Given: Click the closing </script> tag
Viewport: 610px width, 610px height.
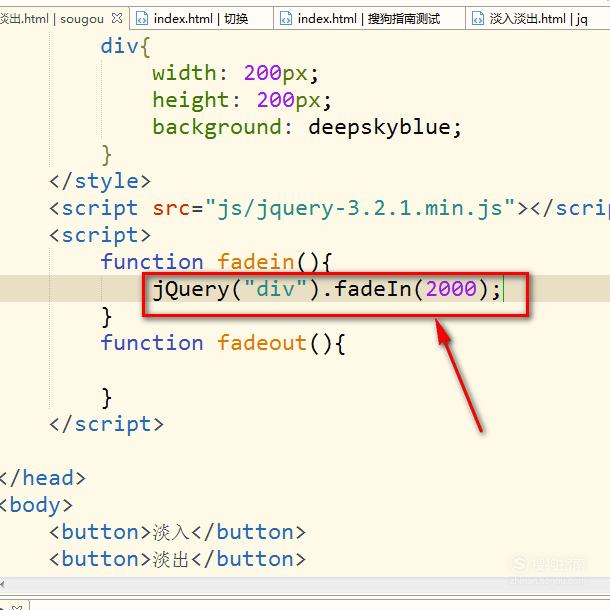Looking at the screenshot, I should coord(106,424).
